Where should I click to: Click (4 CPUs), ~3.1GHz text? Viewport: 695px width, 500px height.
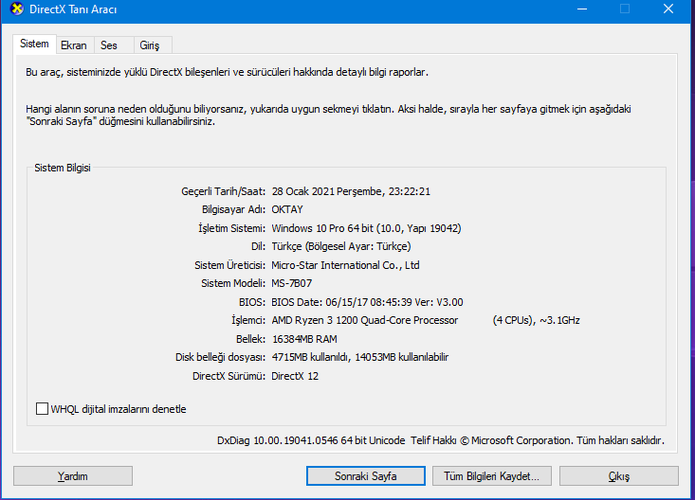point(536,320)
